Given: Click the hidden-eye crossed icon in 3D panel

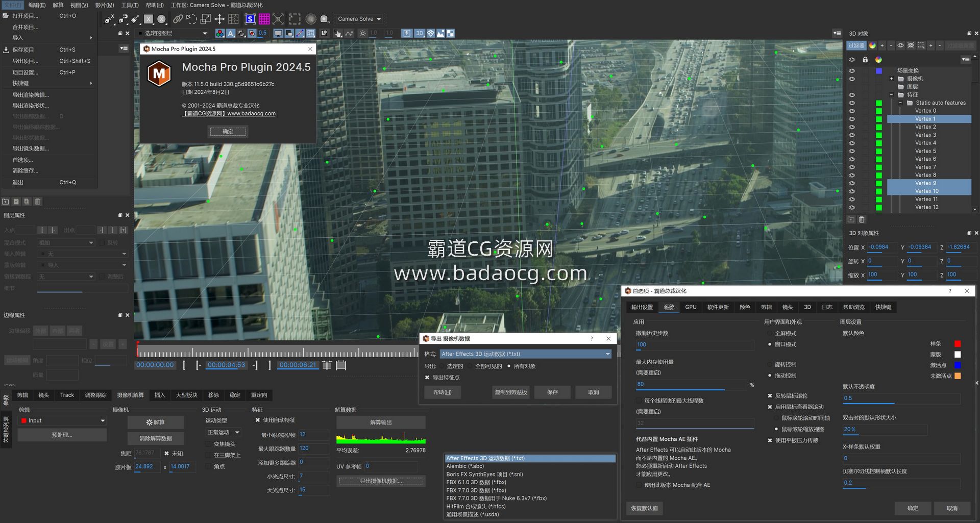Looking at the screenshot, I should tap(911, 45).
